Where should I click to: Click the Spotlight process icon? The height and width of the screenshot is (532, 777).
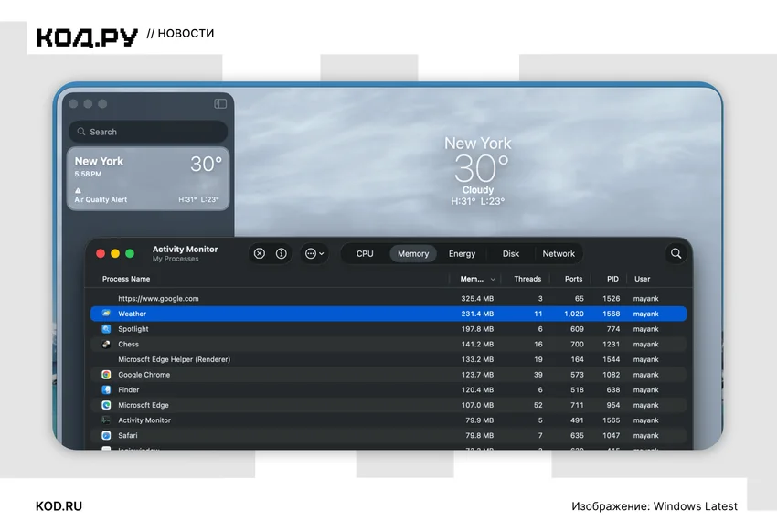coord(106,329)
